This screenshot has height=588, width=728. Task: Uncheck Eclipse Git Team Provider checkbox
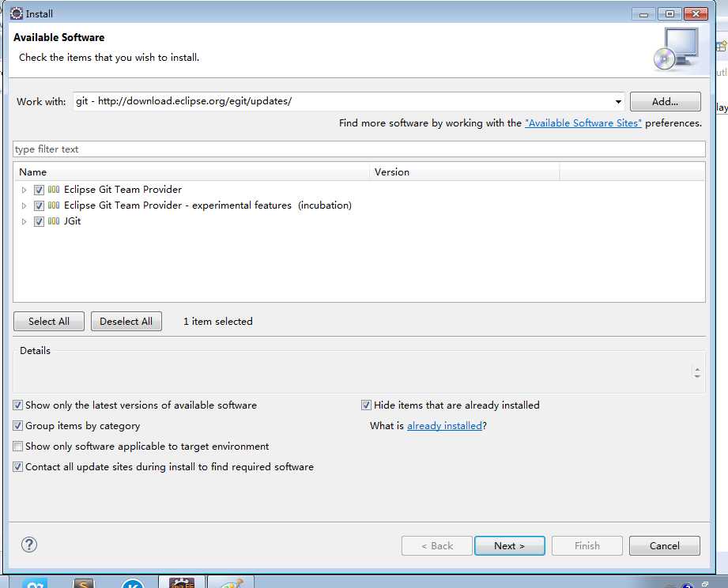(39, 190)
